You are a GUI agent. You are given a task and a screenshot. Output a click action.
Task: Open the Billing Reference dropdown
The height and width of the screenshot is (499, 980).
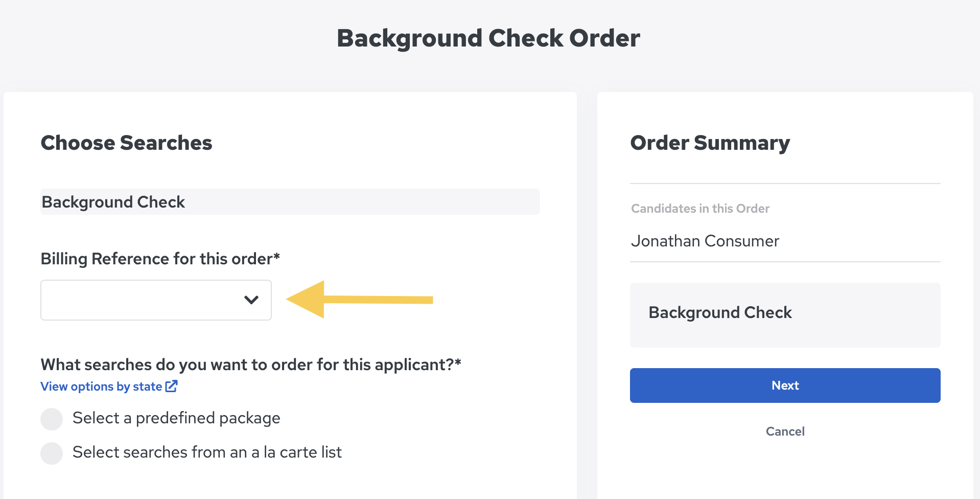click(156, 300)
